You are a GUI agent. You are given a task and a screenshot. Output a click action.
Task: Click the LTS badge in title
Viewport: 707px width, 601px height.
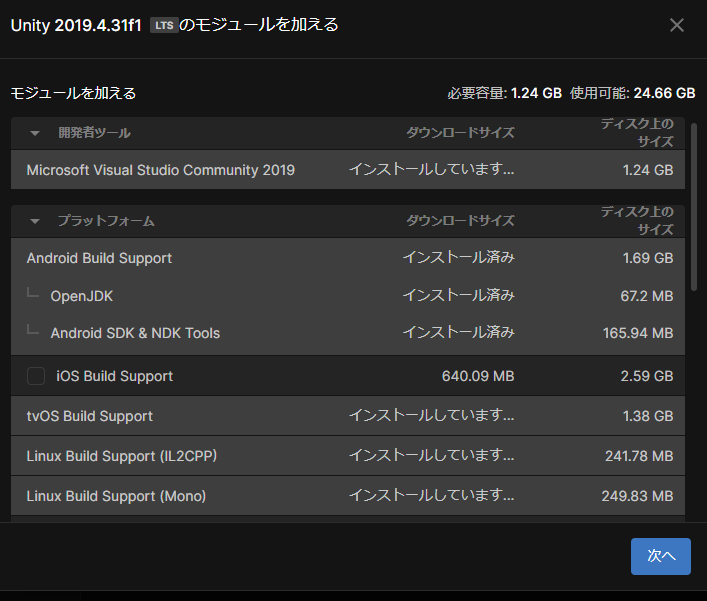(x=164, y=25)
